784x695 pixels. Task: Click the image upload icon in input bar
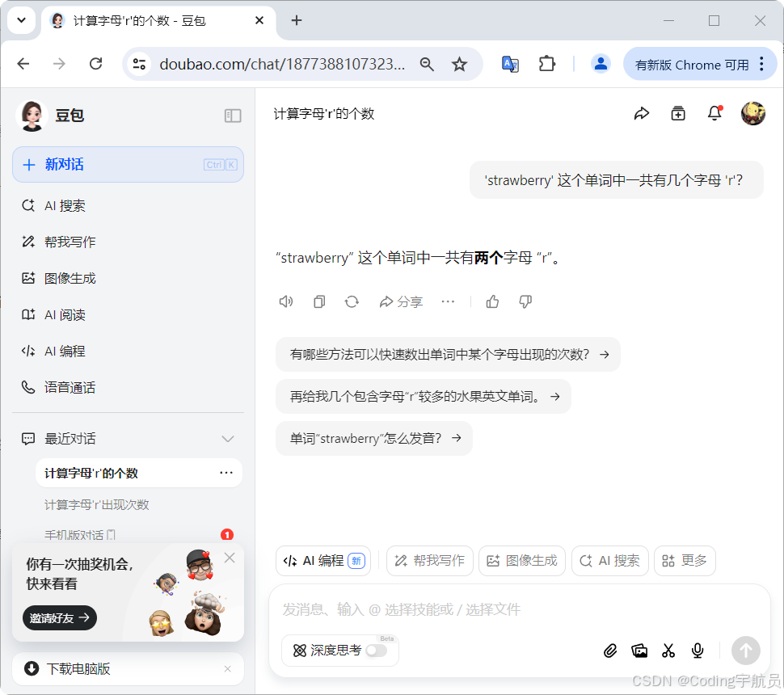pyautogui.click(x=639, y=651)
